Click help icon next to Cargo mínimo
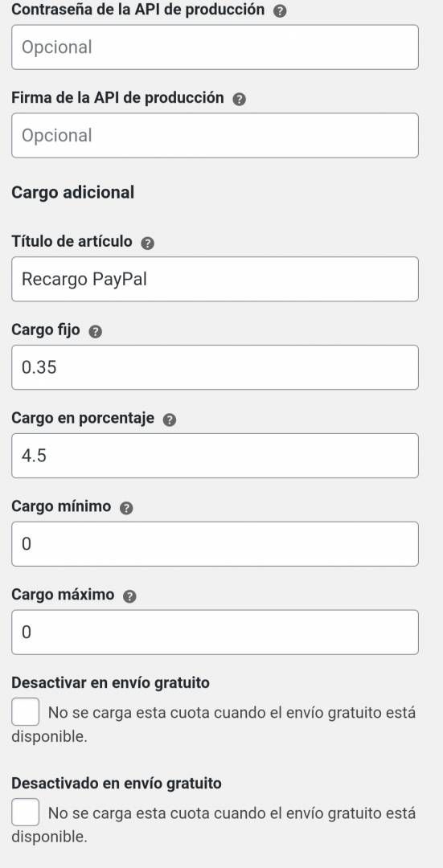This screenshot has width=443, height=868. click(x=126, y=508)
